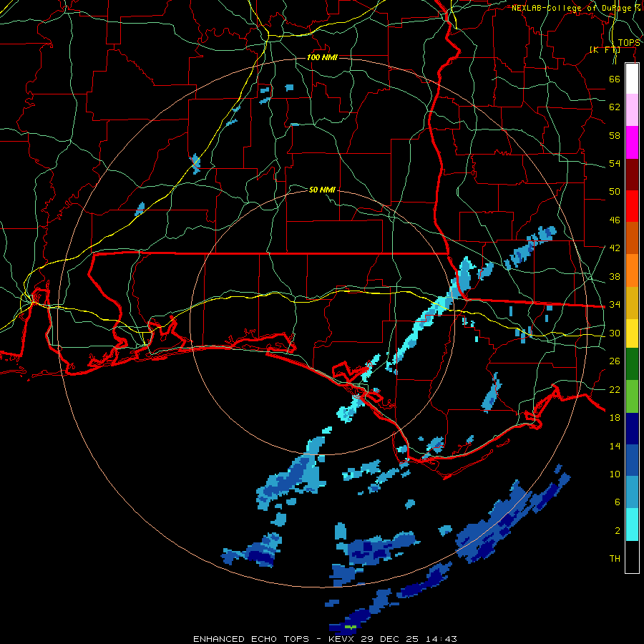This screenshot has height=644, width=644.
Task: Select the bright red legend swatch
Action: click(632, 206)
